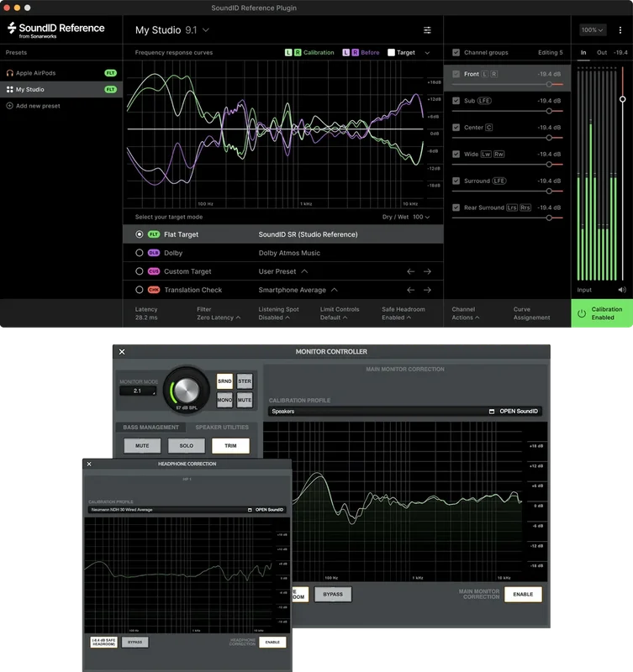Open the 100% zoom dropdown
Viewport: 633px width, 672px height.
point(593,30)
